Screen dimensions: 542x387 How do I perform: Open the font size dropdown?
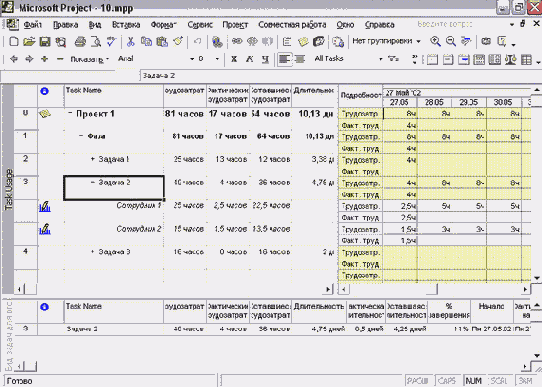(217, 59)
